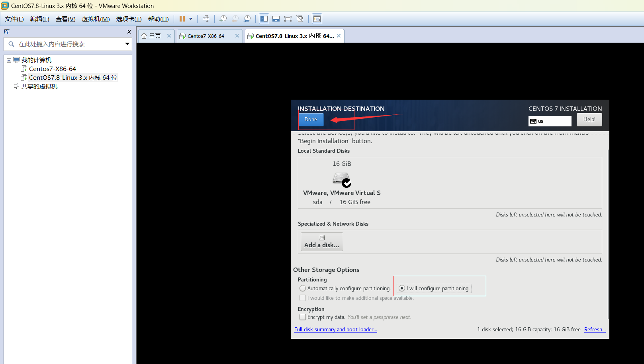Tick make additional space available checkbox
The height and width of the screenshot is (364, 644).
[303, 298]
